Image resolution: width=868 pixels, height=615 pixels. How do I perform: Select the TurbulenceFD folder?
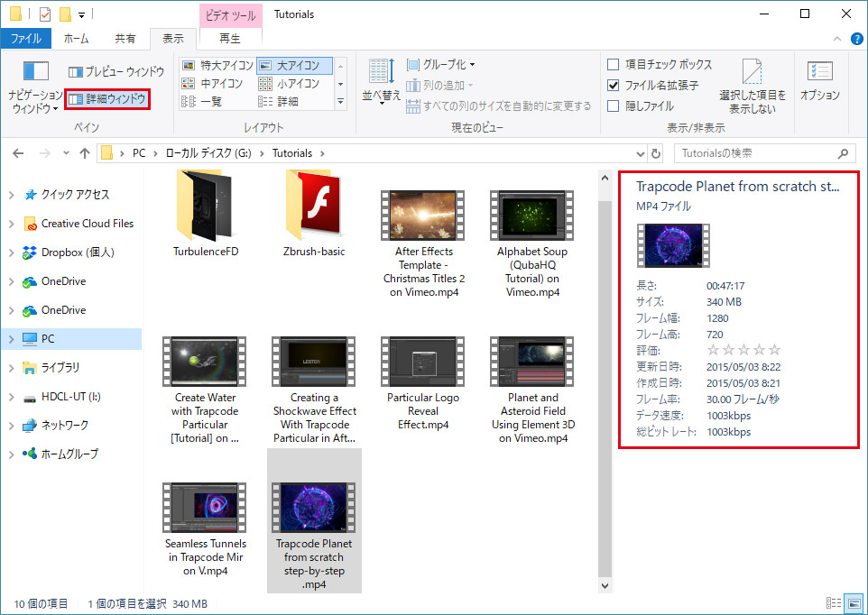click(x=206, y=214)
